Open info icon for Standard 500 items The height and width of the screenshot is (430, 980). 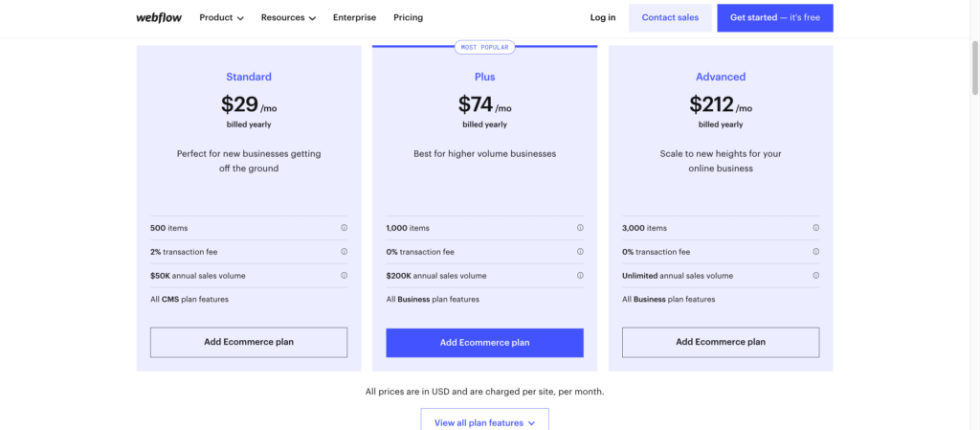[x=344, y=228]
